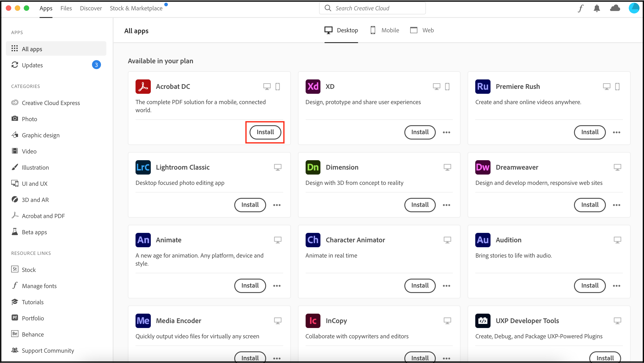Click the Character Animator app icon
644x363 pixels.
[x=313, y=240]
